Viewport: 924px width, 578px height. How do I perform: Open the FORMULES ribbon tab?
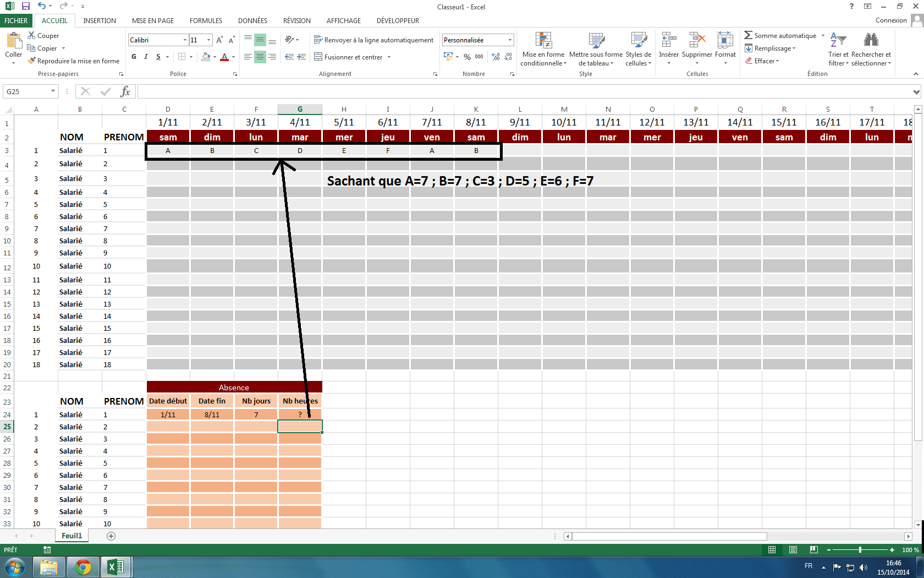coord(206,21)
